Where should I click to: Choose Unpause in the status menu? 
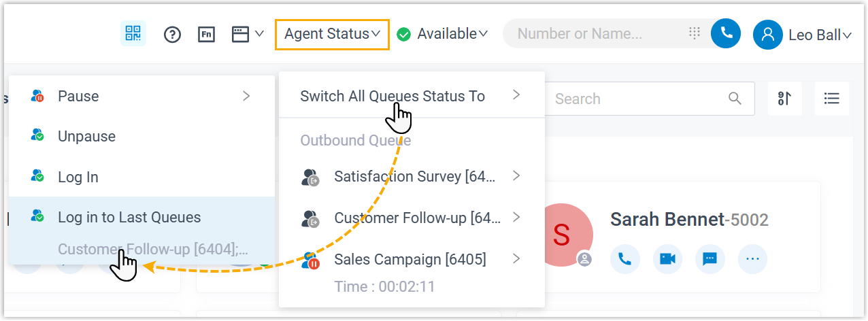(86, 137)
